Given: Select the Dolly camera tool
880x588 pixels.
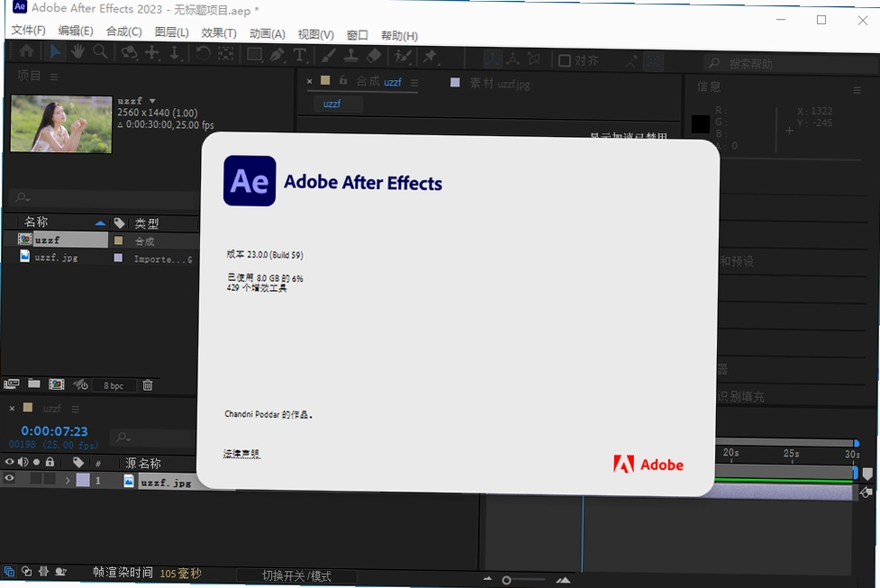Looking at the screenshot, I should pyautogui.click(x=175, y=53).
